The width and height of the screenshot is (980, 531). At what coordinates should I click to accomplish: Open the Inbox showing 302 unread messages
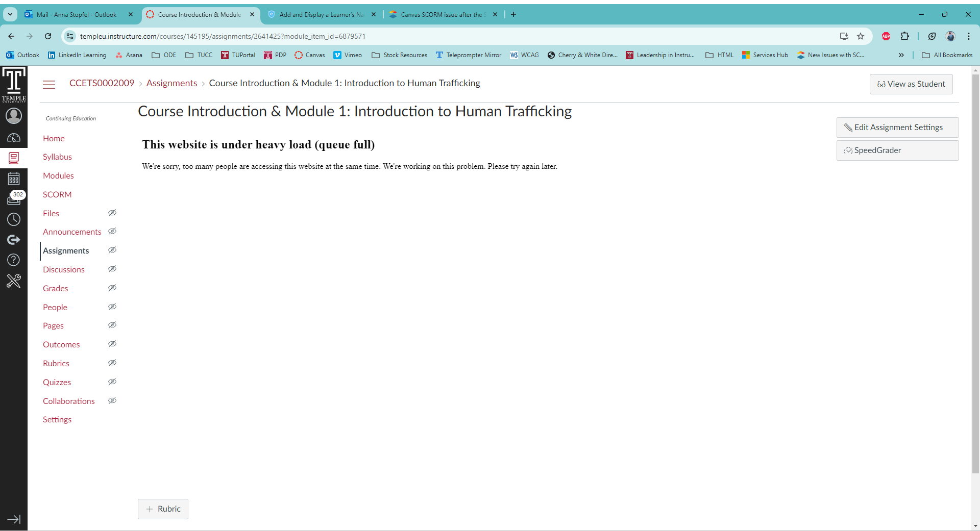tap(14, 199)
